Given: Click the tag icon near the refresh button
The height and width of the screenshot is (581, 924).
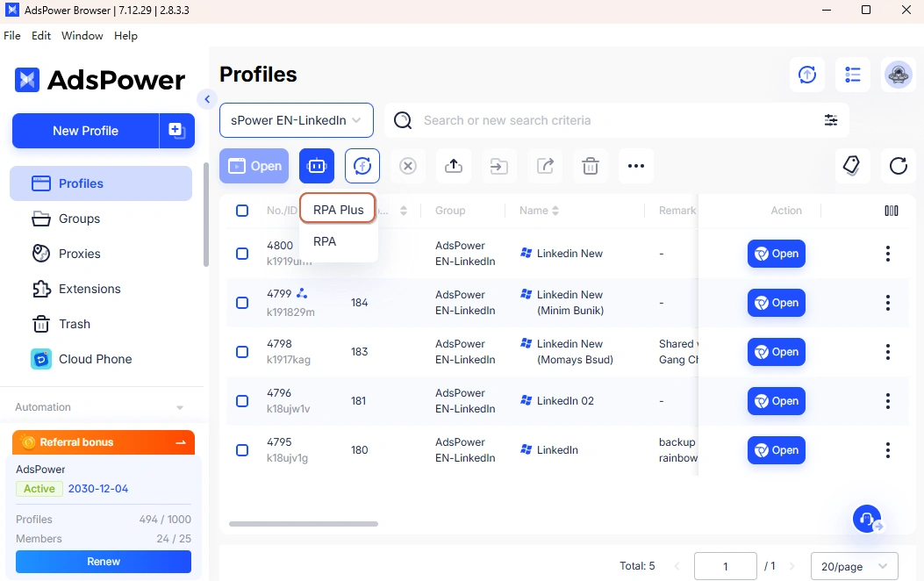Looking at the screenshot, I should (852, 165).
